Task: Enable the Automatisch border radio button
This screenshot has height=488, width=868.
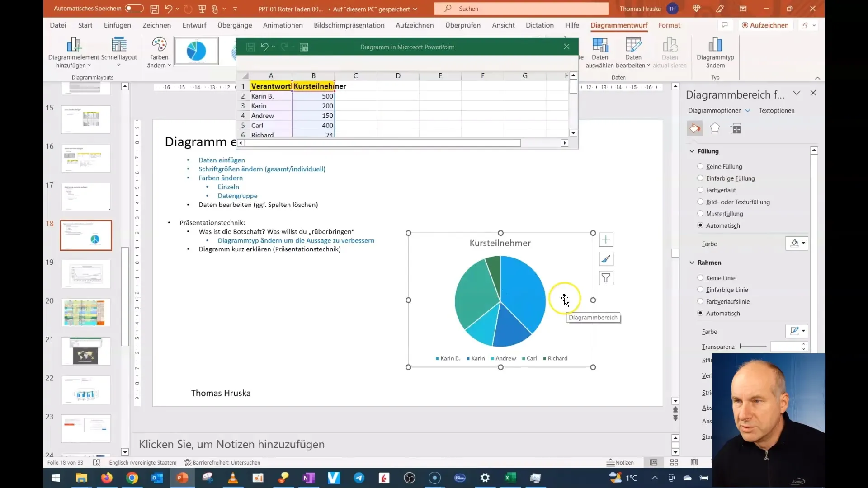Action: point(700,313)
